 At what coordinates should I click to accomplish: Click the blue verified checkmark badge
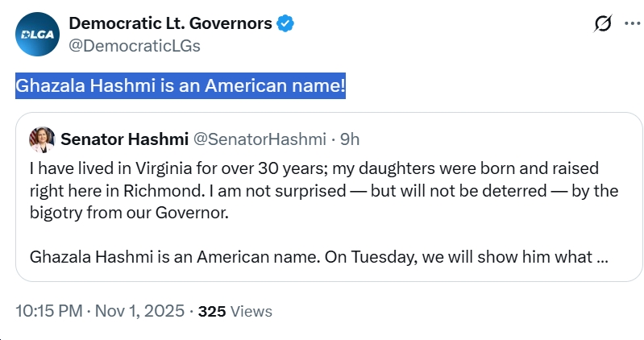point(285,23)
